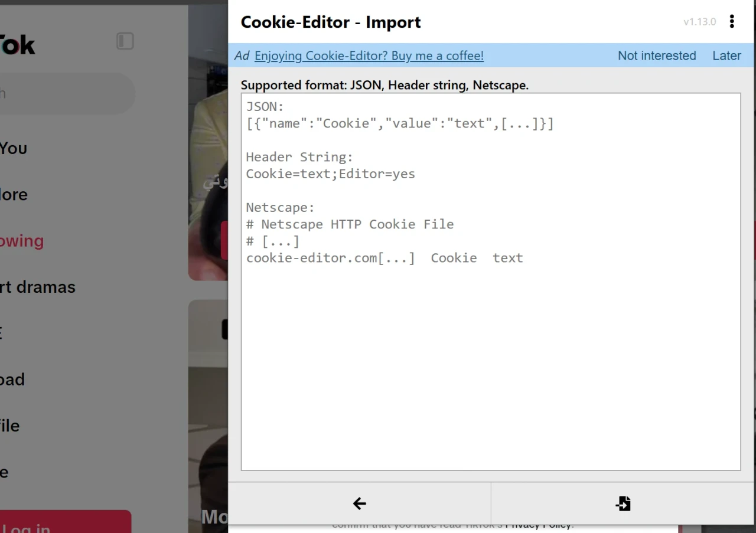The height and width of the screenshot is (533, 756).
Task: Choose 'Later' on the ad banner
Action: coord(726,55)
